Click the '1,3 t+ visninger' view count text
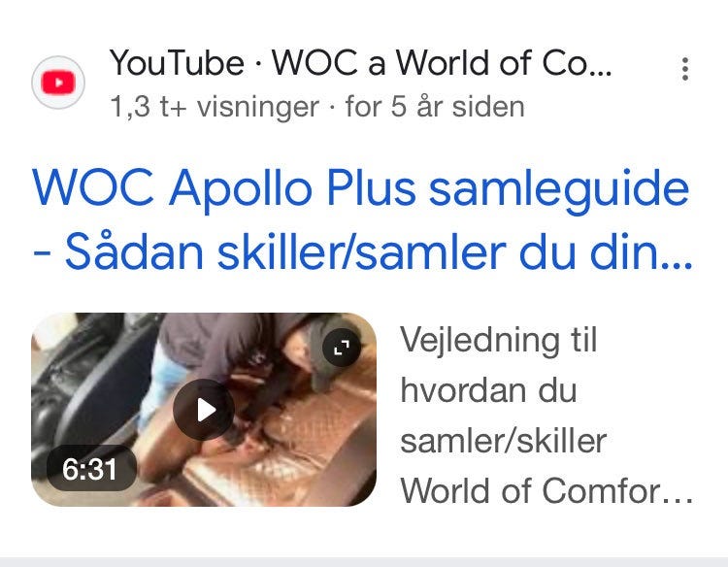The height and width of the screenshot is (567, 728). click(x=215, y=107)
